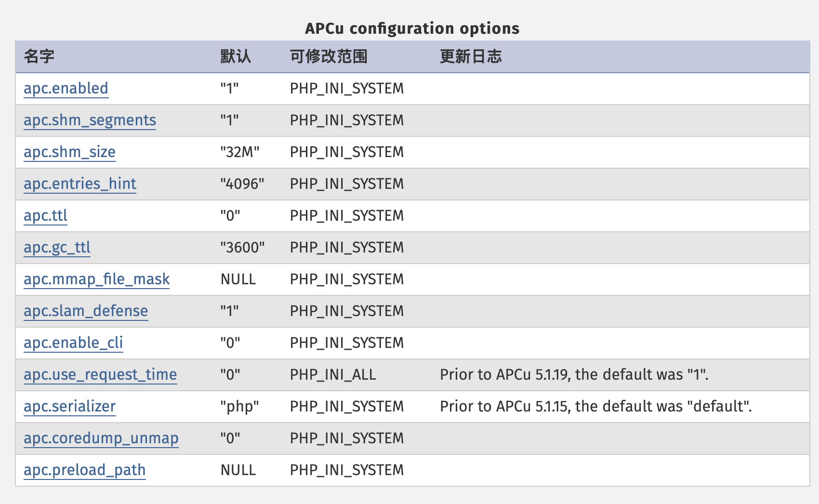This screenshot has height=504, width=819.
Task: Click the "32M" default value cell
Action: click(x=240, y=152)
